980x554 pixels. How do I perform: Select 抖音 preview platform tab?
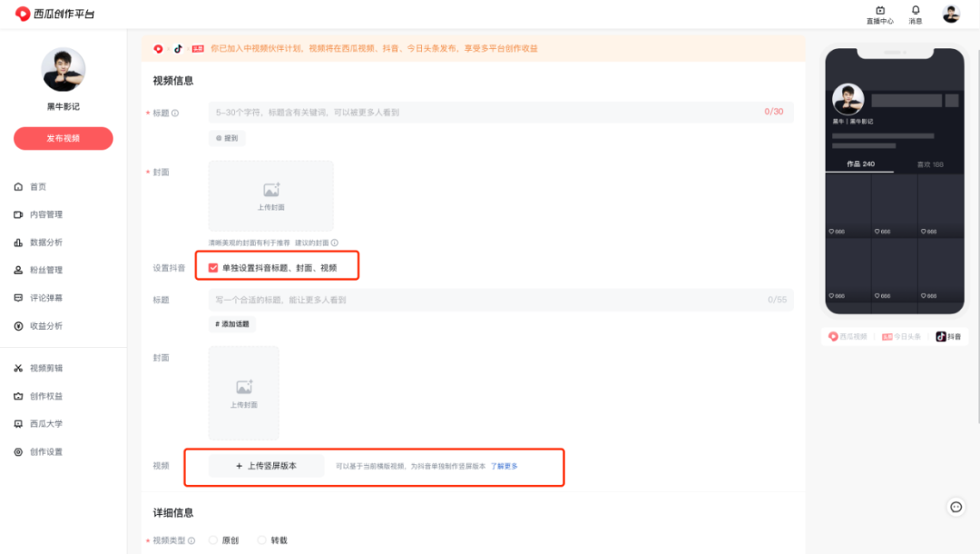pyautogui.click(x=948, y=336)
